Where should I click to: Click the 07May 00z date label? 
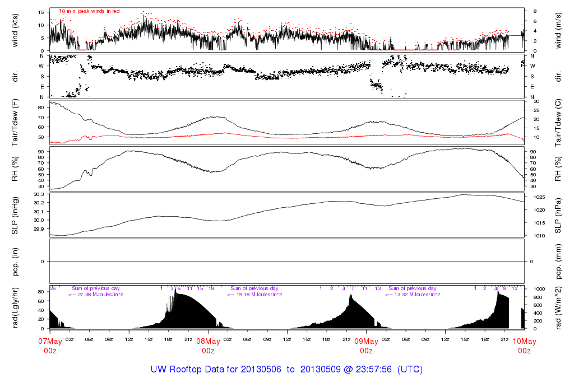point(50,346)
